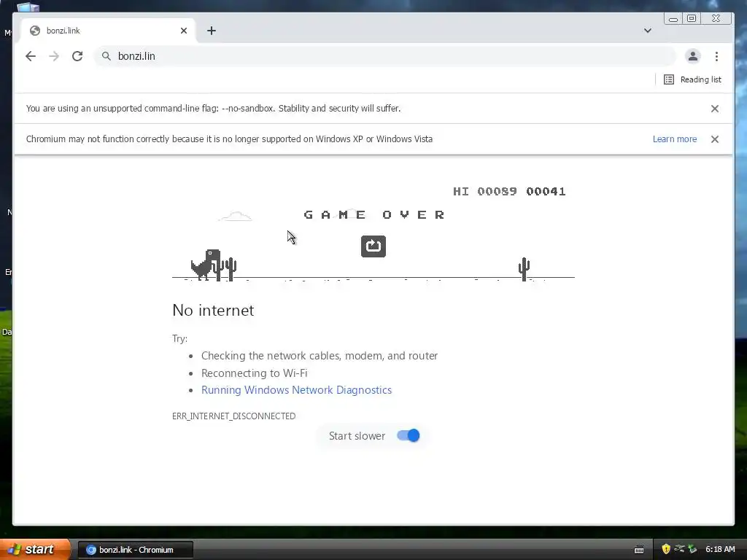Close the bonzi.link tab
Screen dimensions: 747x560
184,31
